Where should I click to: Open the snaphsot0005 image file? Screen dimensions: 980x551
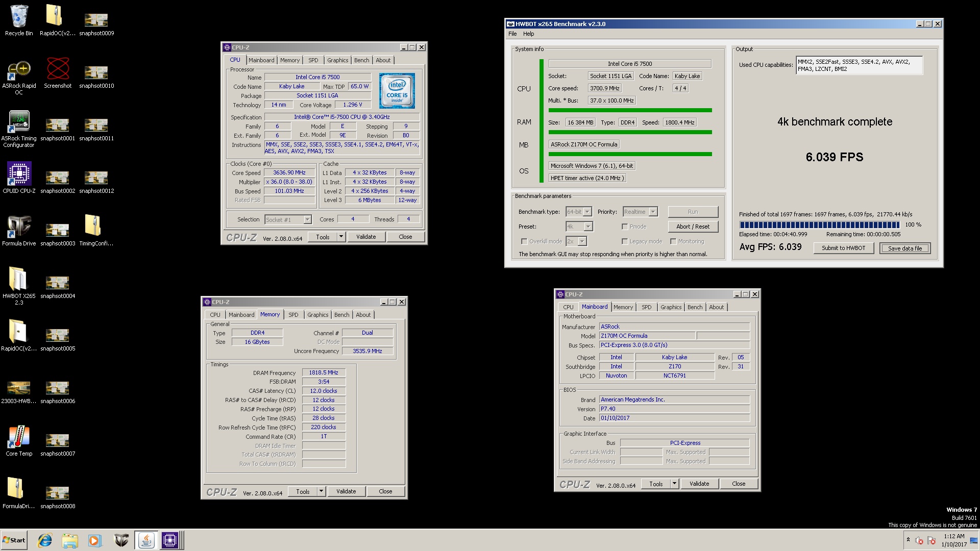pyautogui.click(x=58, y=339)
